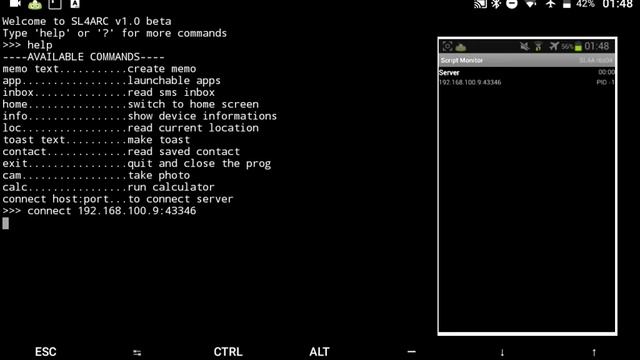Tap the 'calc...run calculator' line

click(x=109, y=187)
